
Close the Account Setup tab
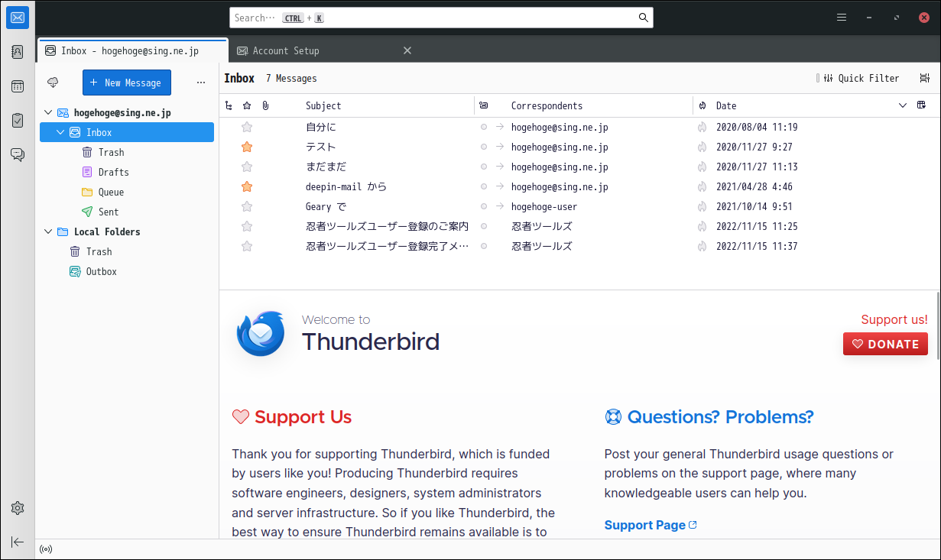click(x=407, y=50)
